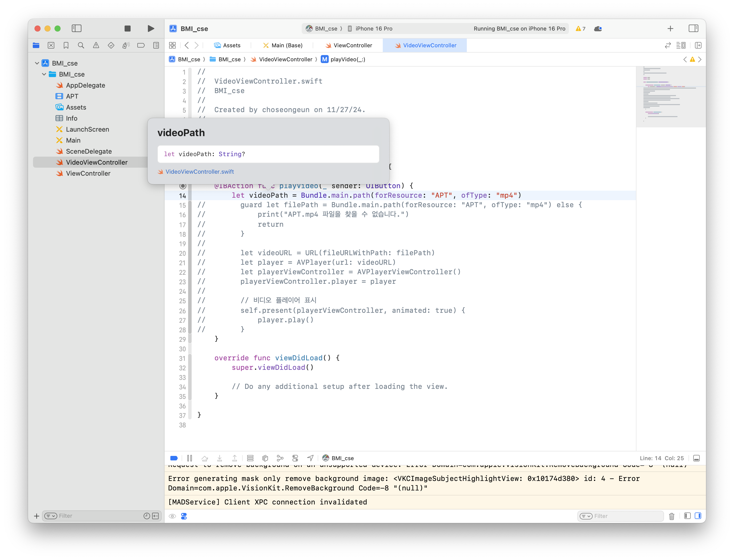Collapse the BMI_cse project root

pyautogui.click(x=37, y=63)
